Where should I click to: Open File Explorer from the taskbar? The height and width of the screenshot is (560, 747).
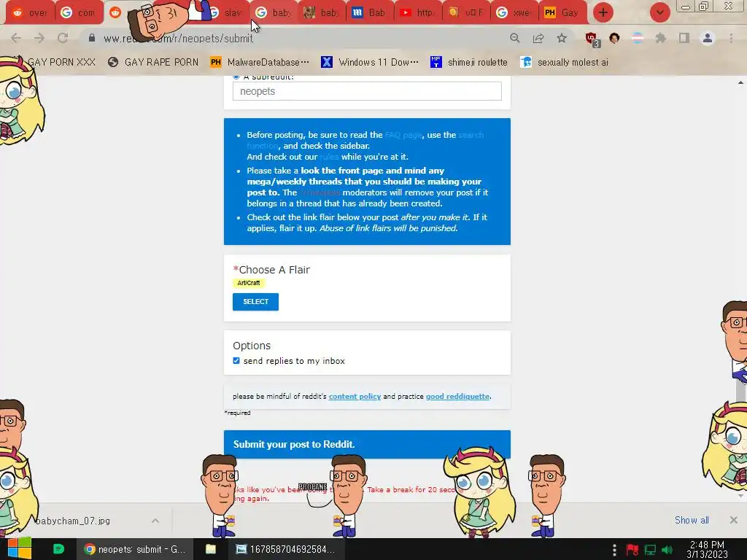click(211, 549)
